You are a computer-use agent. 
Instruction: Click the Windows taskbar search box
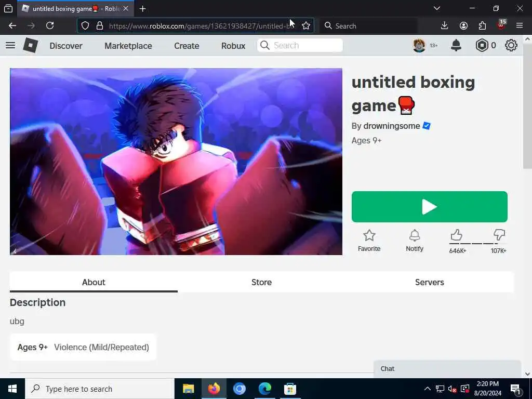pos(99,389)
